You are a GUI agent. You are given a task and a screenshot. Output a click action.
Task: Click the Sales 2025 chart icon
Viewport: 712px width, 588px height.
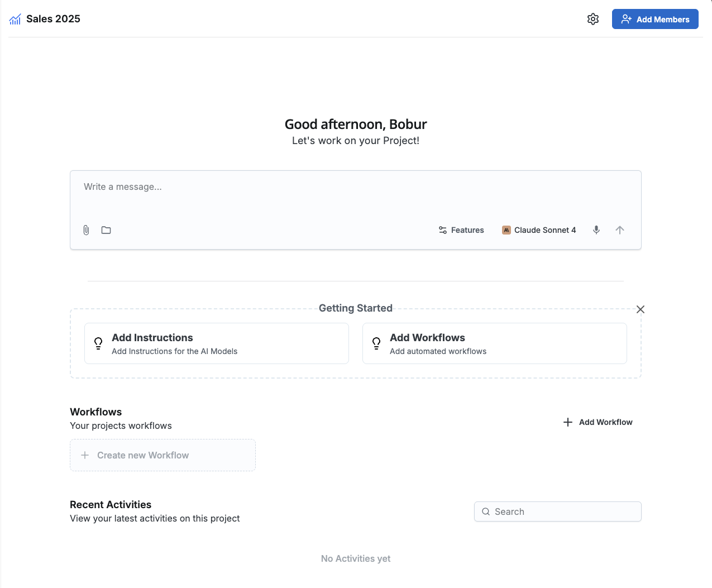15,20
